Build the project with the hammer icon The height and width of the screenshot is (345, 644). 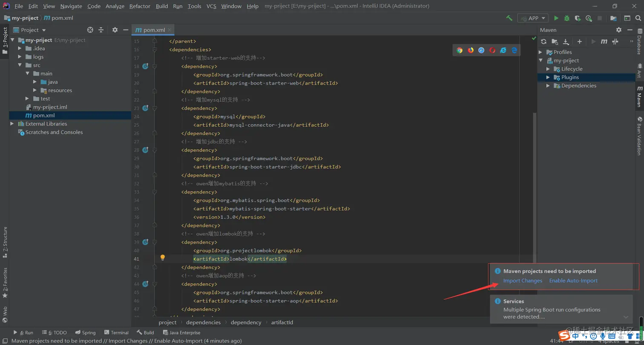pos(509,18)
